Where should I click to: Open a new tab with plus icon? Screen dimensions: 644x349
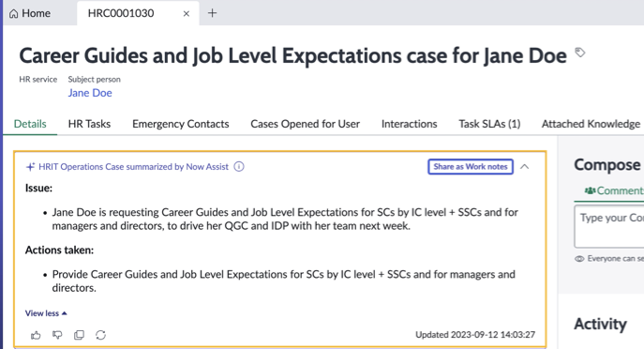click(212, 13)
